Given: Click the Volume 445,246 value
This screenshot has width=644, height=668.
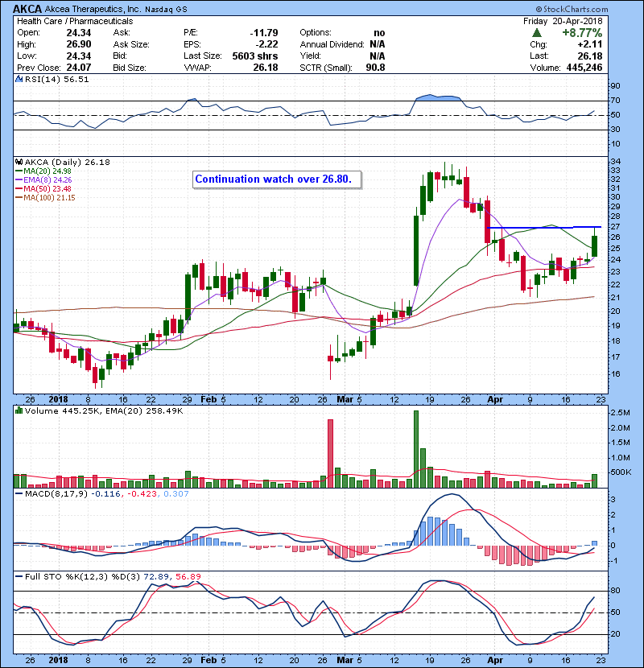Looking at the screenshot, I should pyautogui.click(x=584, y=68).
